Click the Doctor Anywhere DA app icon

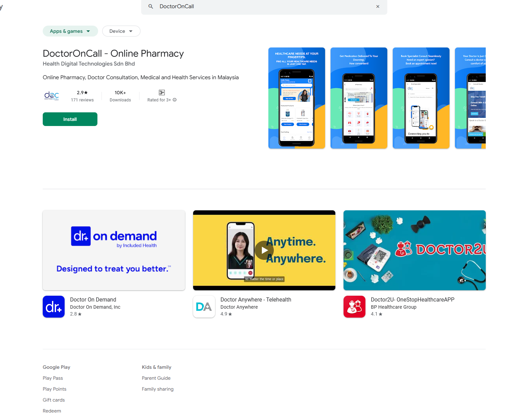point(204,307)
